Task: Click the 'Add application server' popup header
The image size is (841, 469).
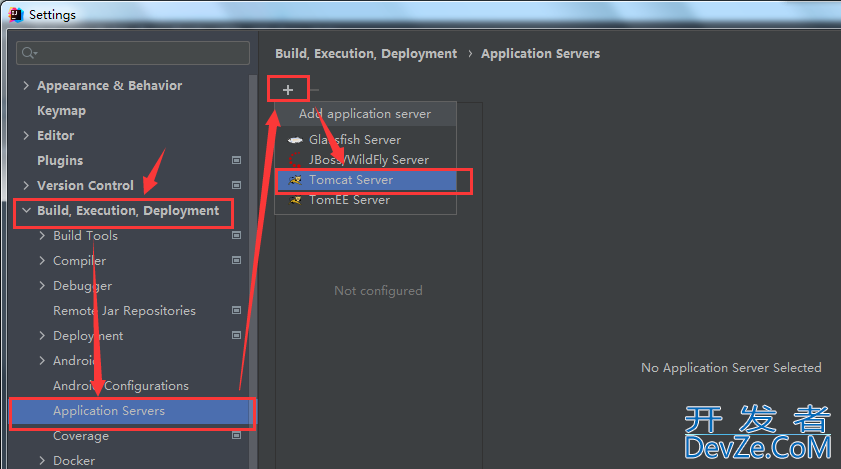Action: click(366, 114)
